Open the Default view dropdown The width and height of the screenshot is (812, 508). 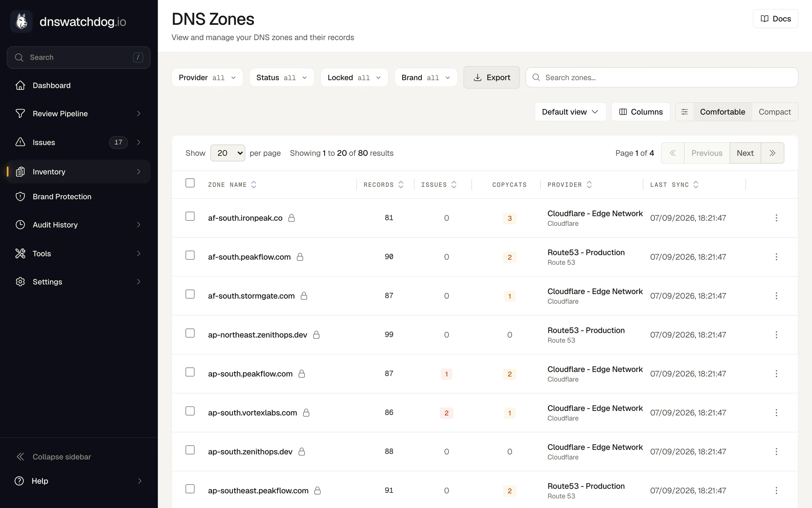pyautogui.click(x=570, y=112)
